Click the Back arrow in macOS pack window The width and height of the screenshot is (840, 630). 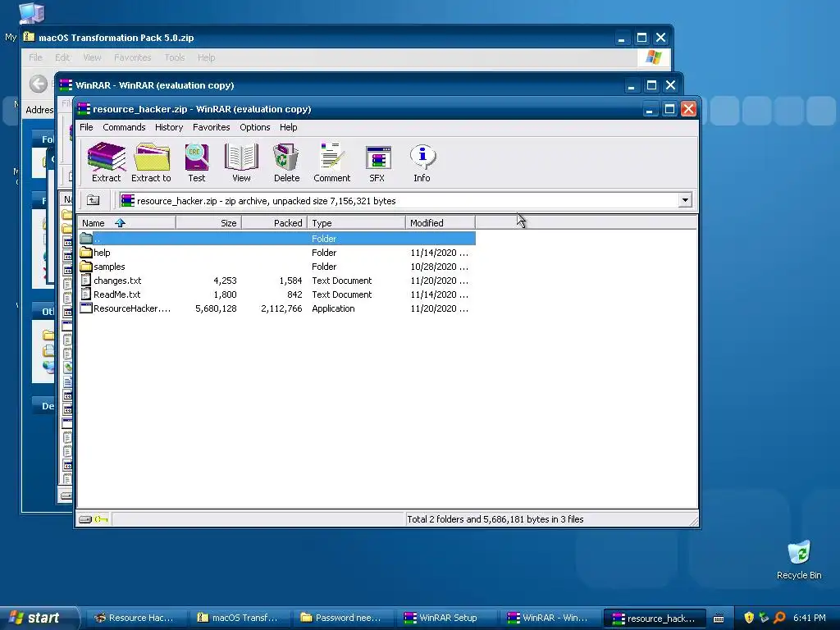point(38,84)
